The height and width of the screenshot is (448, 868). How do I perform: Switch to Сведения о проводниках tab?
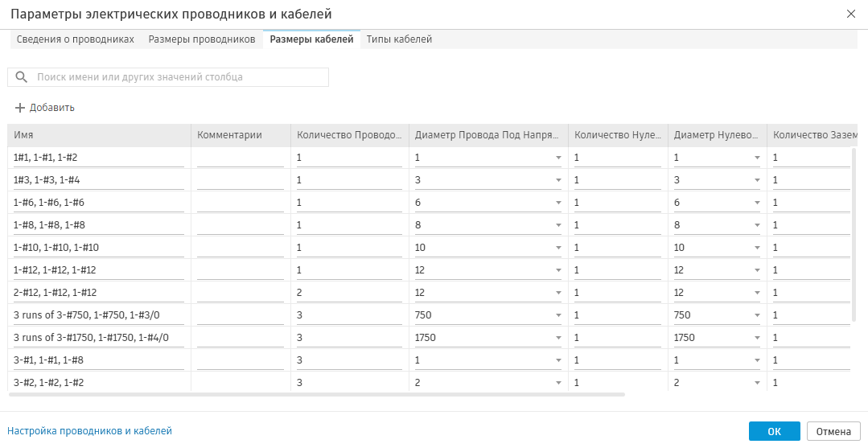point(76,39)
